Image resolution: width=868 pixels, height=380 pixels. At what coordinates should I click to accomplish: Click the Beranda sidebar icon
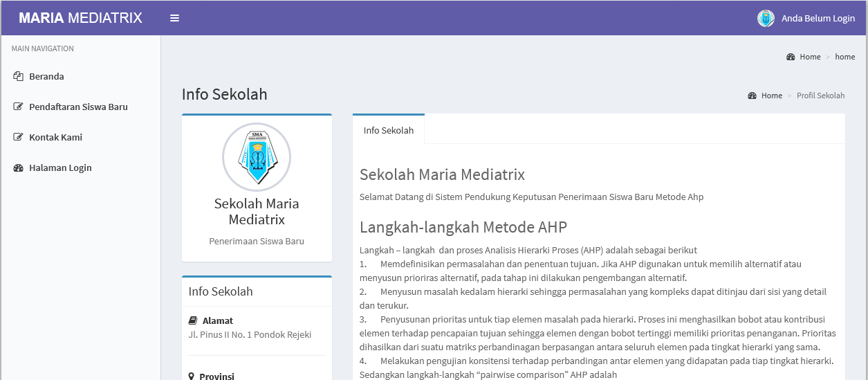coord(19,76)
